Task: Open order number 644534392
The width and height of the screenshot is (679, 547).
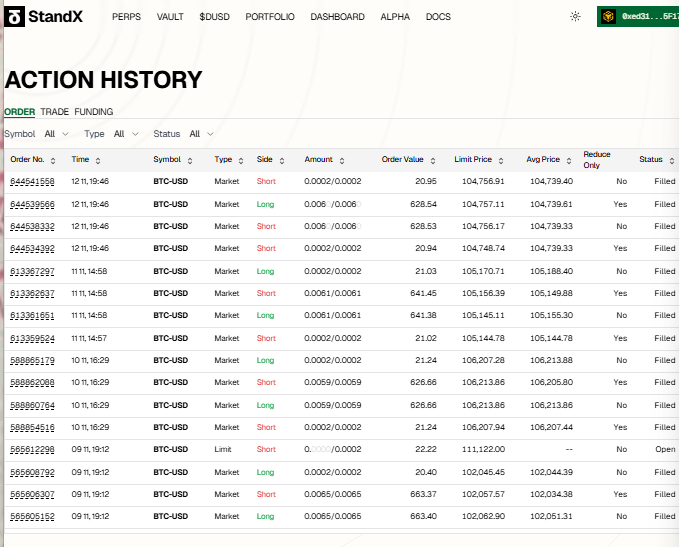Action: click(32, 249)
